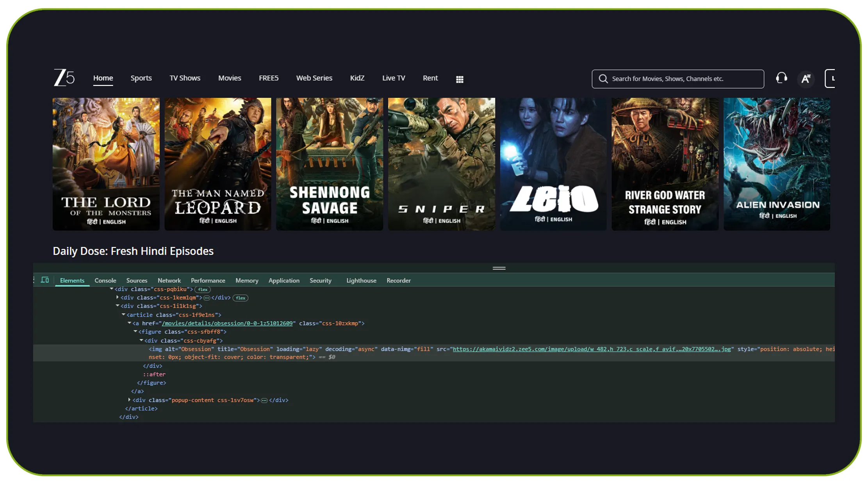This screenshot has height=484, width=868.
Task: Select the closing </figure> tag row
Action: pos(151,383)
